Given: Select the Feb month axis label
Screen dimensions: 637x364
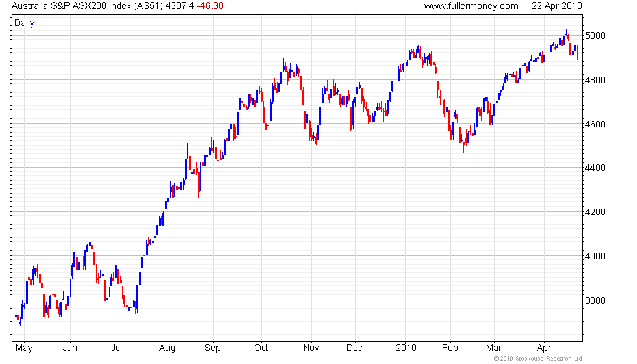Looking at the screenshot, I should click(450, 348).
